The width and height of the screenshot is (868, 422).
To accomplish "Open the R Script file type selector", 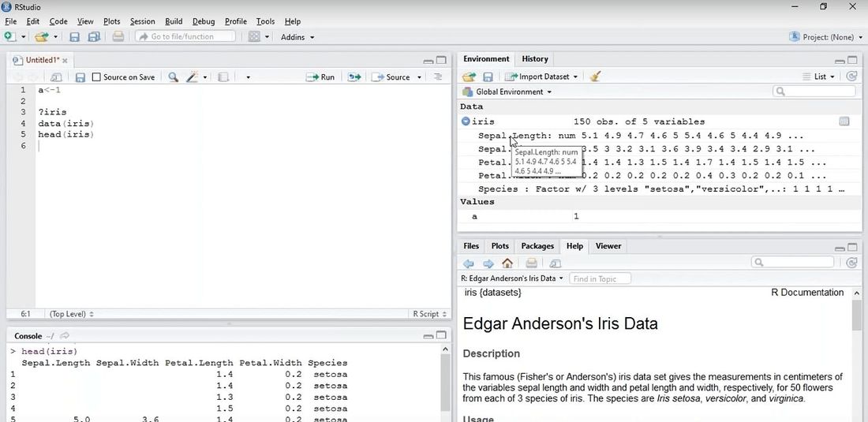I will click(x=429, y=314).
